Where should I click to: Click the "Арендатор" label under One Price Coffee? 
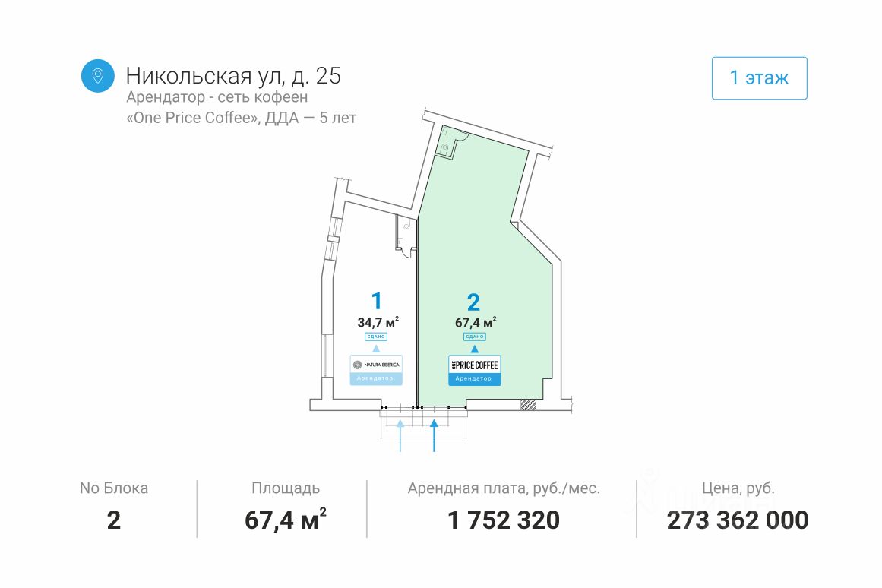click(474, 378)
